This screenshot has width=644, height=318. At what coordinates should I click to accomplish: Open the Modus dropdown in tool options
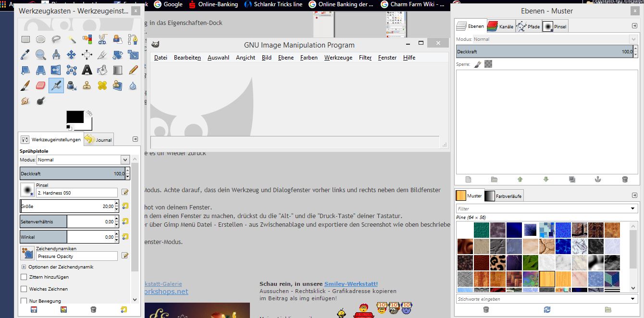(83, 159)
